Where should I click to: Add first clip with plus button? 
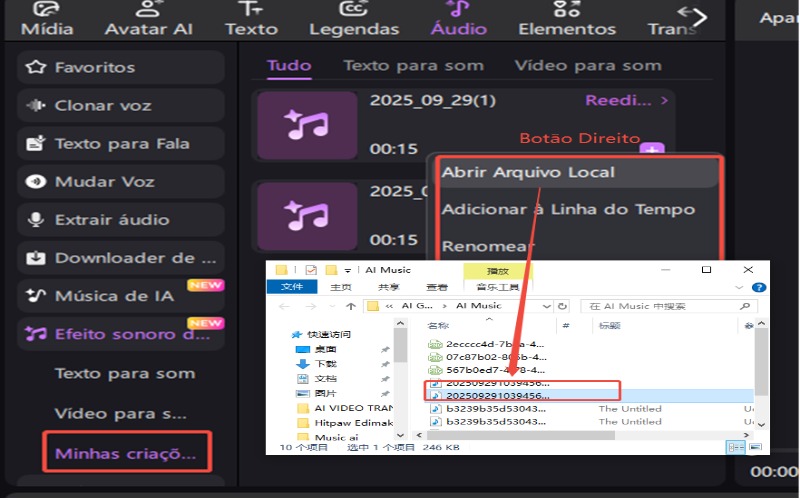click(x=652, y=148)
